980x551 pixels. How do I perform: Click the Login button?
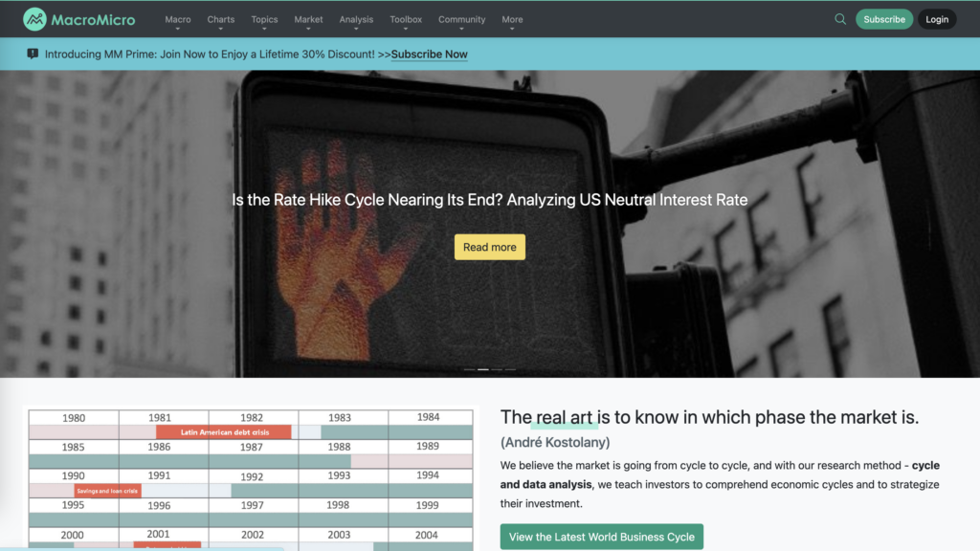(936, 18)
